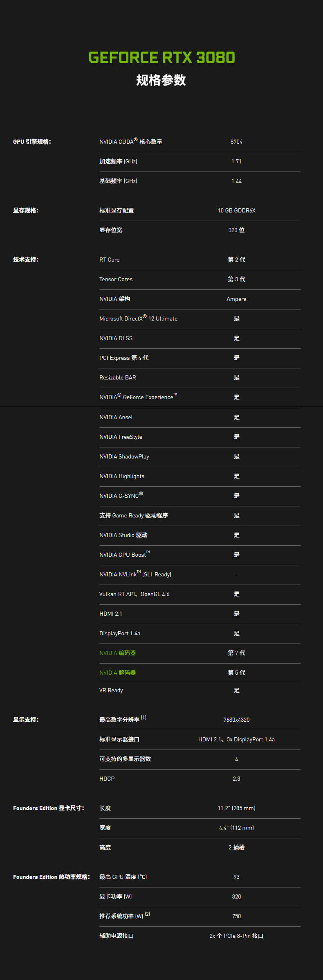Viewport: 323px width, 980px height.
Task: Click the CUDA core count value 8704
Action: pyautogui.click(x=236, y=142)
